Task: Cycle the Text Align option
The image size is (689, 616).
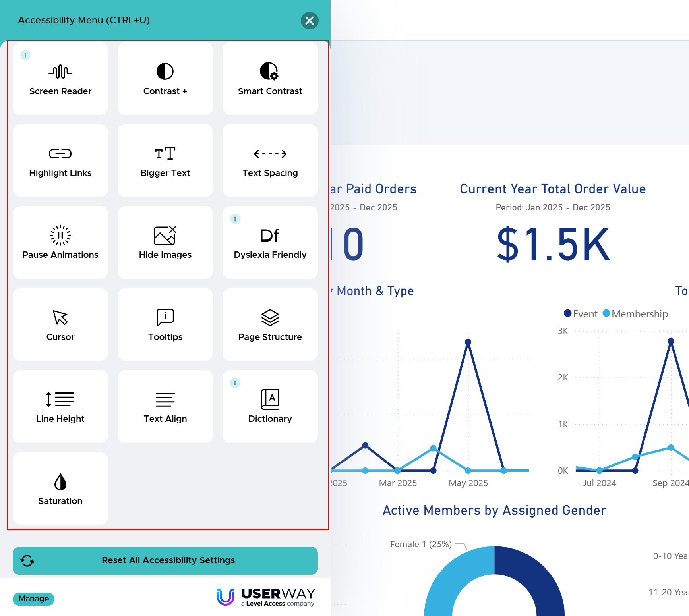Action: (165, 406)
